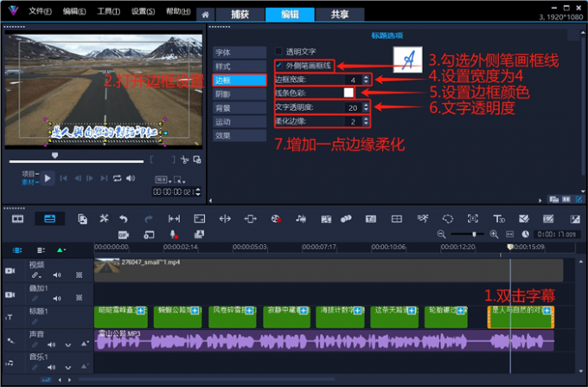Undo the last action
588x387 pixels.
coord(124,219)
